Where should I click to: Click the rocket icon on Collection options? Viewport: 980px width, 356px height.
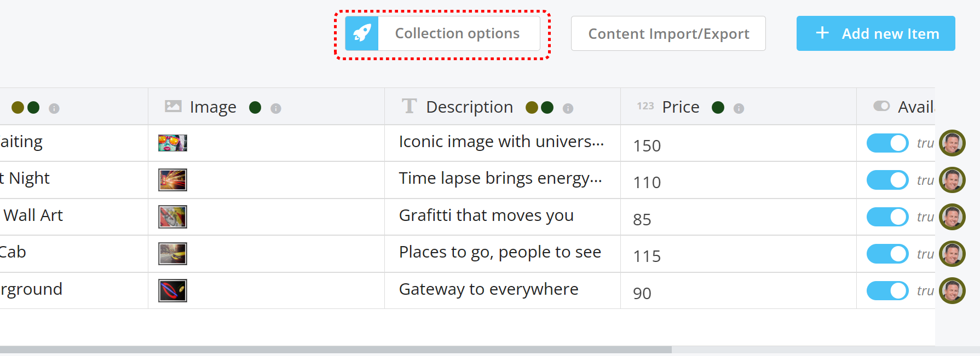[362, 33]
